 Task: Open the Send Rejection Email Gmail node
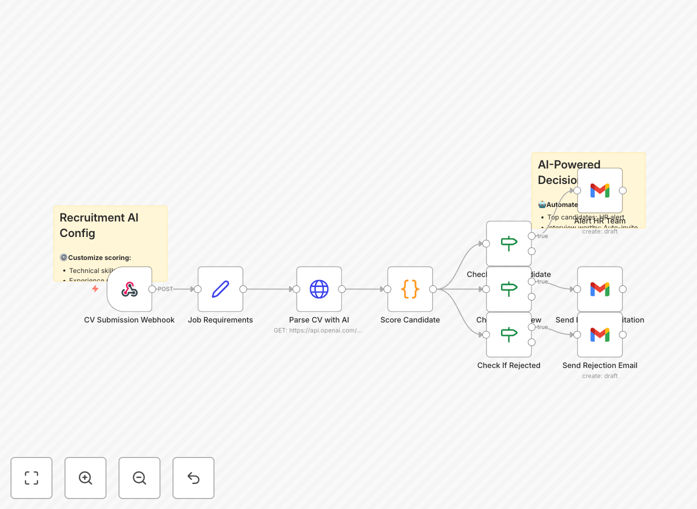click(x=600, y=334)
